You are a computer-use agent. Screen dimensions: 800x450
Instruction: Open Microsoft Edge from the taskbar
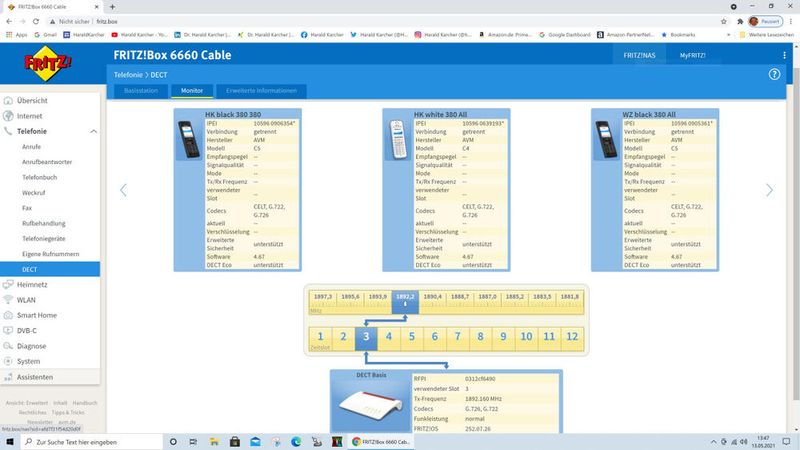coord(296,442)
